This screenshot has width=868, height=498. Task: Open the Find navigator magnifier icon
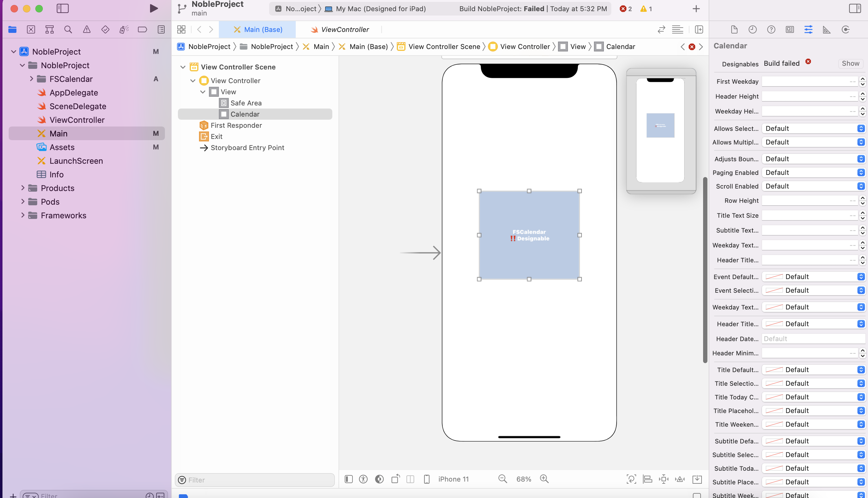tap(68, 30)
